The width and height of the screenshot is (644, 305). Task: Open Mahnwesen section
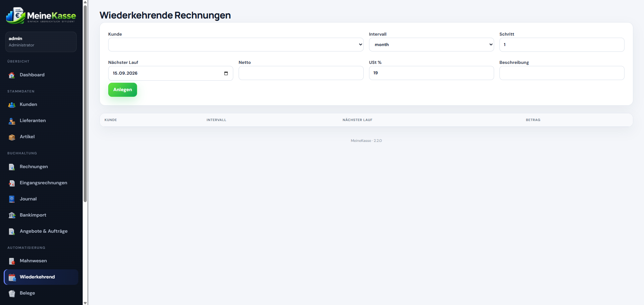41,261
